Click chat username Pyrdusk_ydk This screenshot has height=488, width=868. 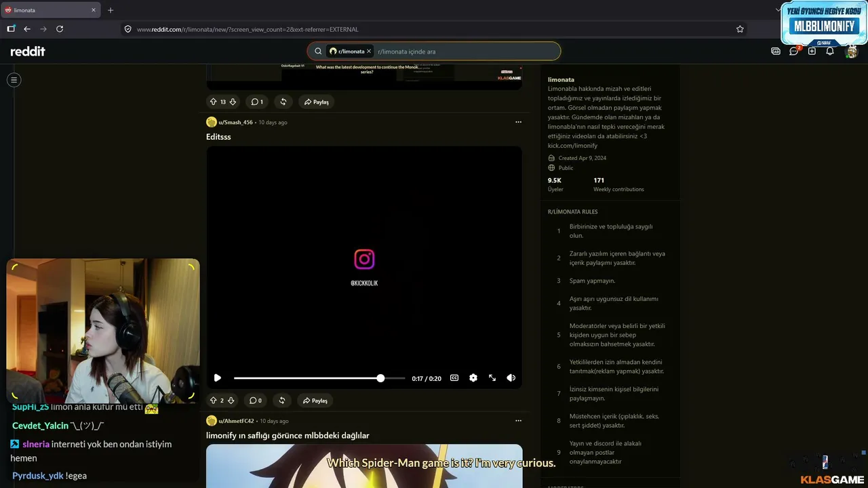[37, 476]
